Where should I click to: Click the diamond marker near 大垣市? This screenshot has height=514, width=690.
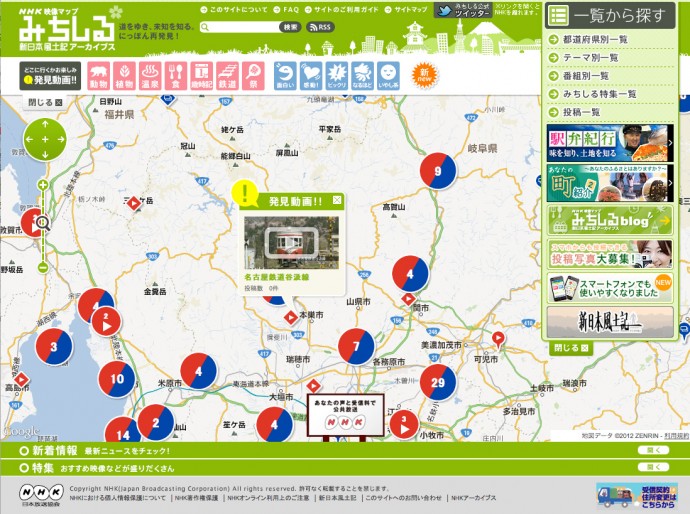(313, 386)
